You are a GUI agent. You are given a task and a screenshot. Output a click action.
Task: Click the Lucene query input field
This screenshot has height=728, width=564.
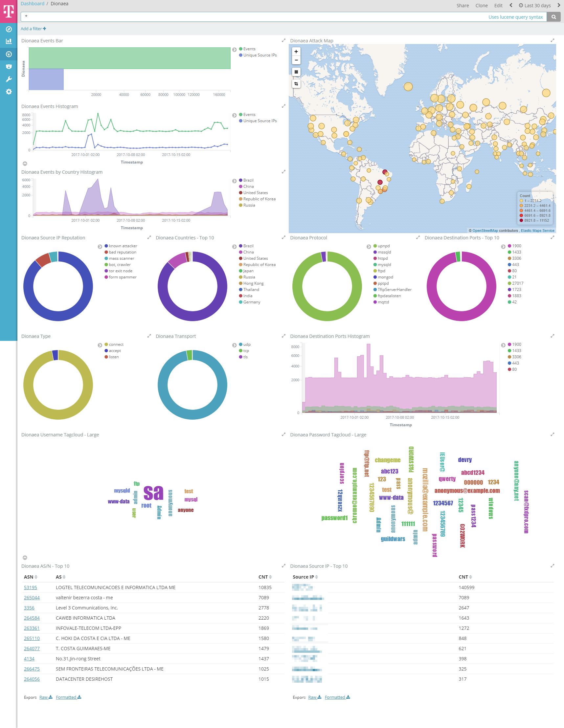pos(254,17)
